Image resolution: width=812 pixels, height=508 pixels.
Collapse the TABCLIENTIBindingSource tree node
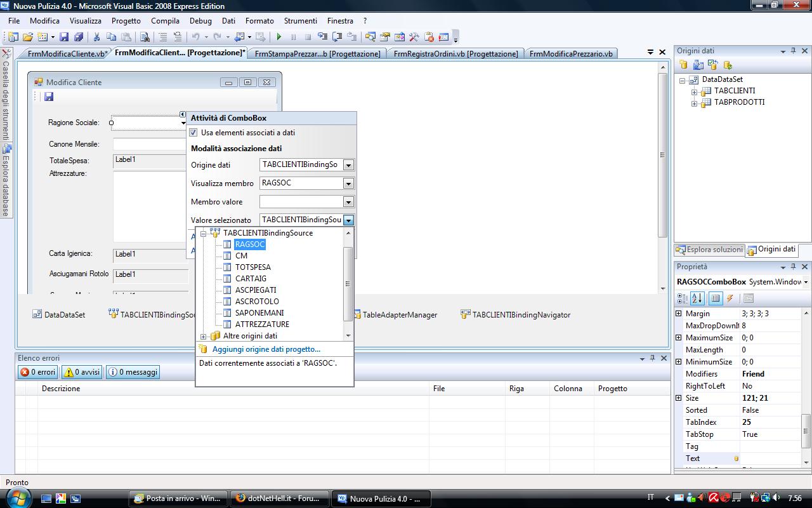click(x=204, y=233)
